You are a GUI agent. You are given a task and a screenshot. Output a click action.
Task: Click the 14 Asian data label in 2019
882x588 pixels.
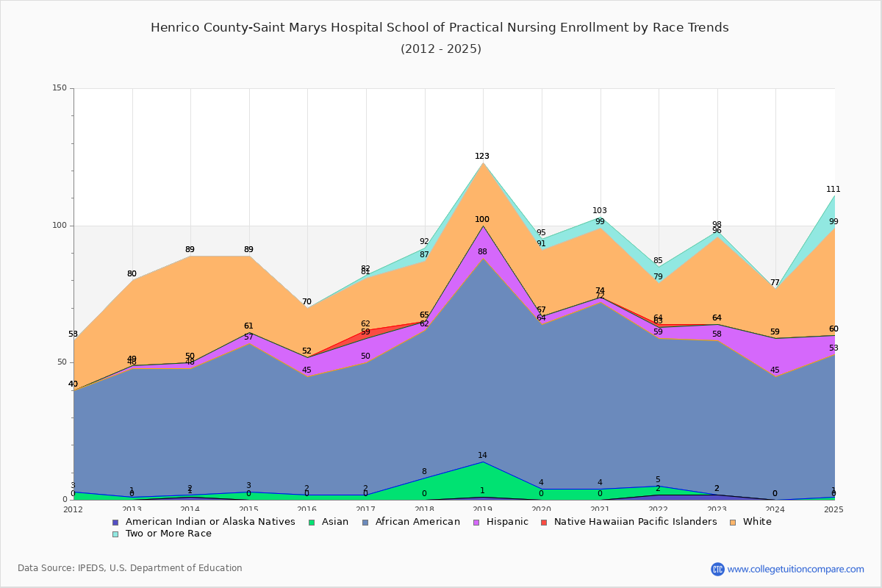pos(482,455)
